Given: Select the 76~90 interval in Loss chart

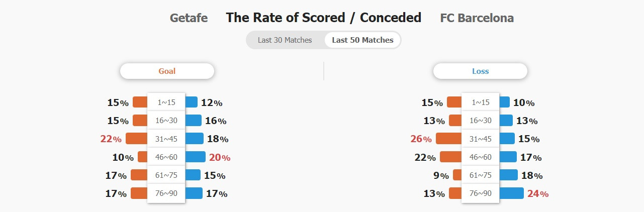Looking at the screenshot, I should pyautogui.click(x=480, y=193).
